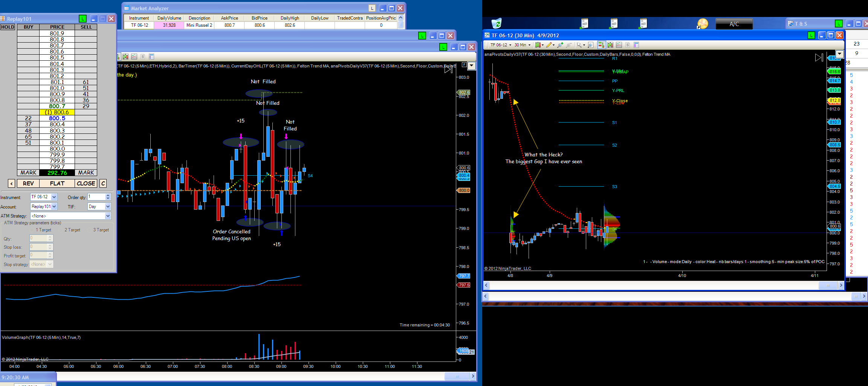Expand the 5 Min chart top-right dropdown arrow
868x386 pixels.
click(x=471, y=66)
